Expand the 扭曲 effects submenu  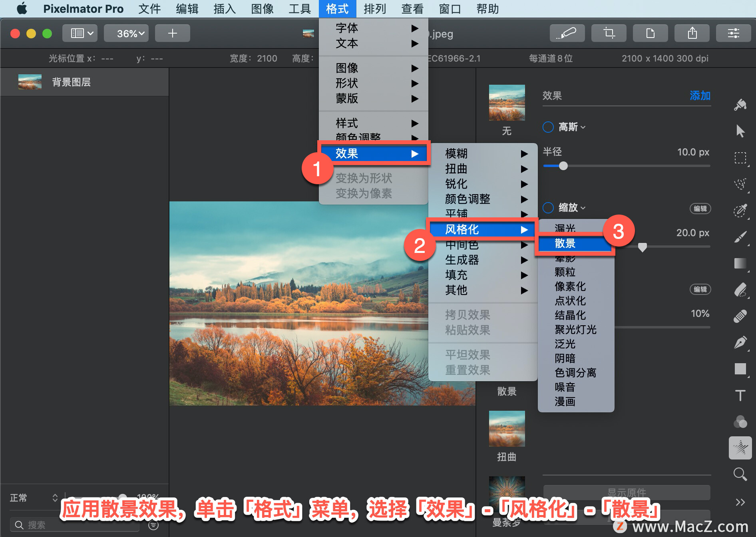[483, 169]
